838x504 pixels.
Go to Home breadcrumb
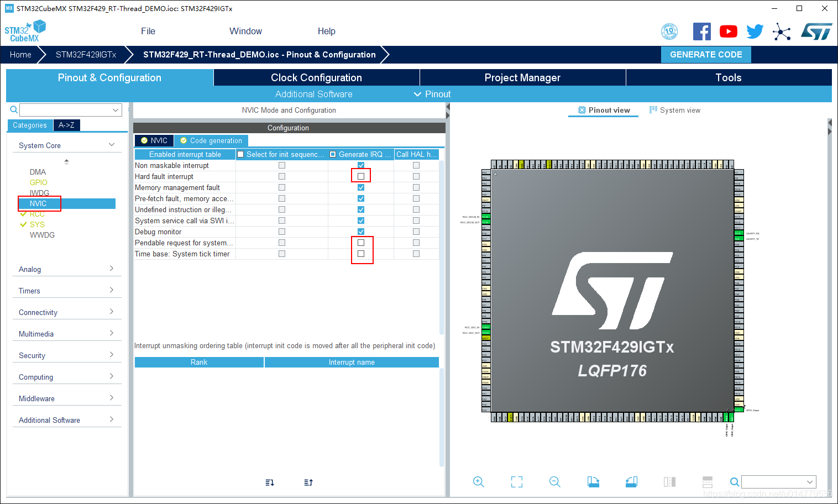tap(20, 54)
